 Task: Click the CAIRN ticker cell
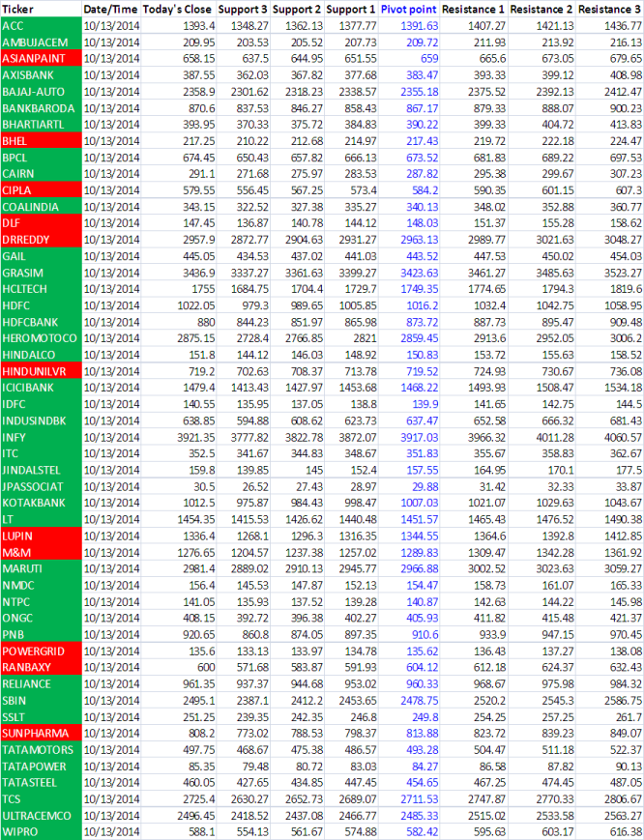point(42,174)
